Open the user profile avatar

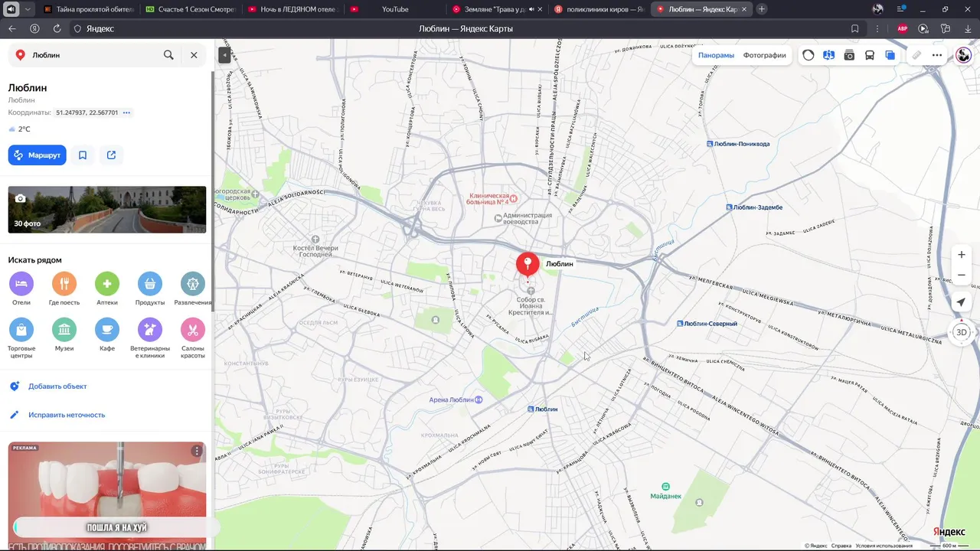pos(964,55)
